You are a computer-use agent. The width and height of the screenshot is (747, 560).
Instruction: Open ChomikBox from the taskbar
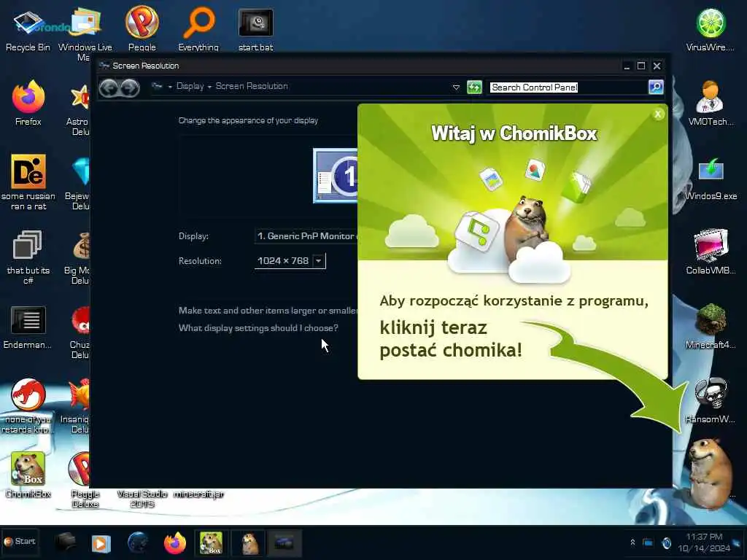click(211, 542)
